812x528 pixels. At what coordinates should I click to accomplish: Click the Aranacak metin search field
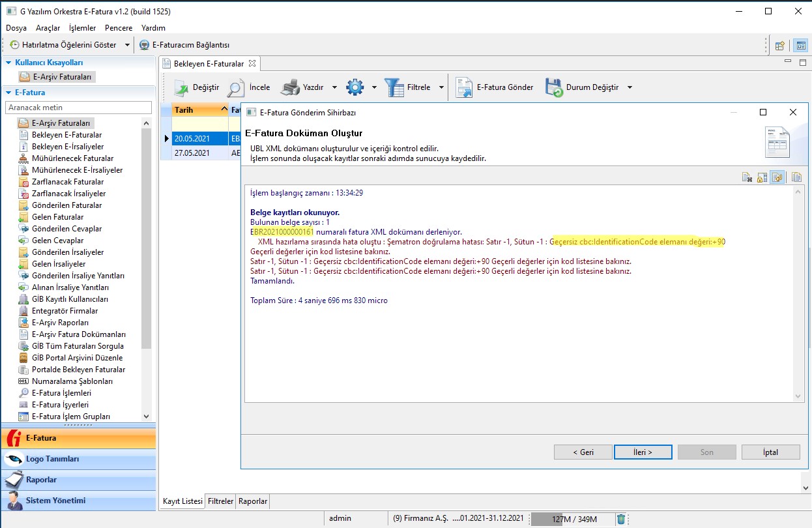click(x=78, y=108)
